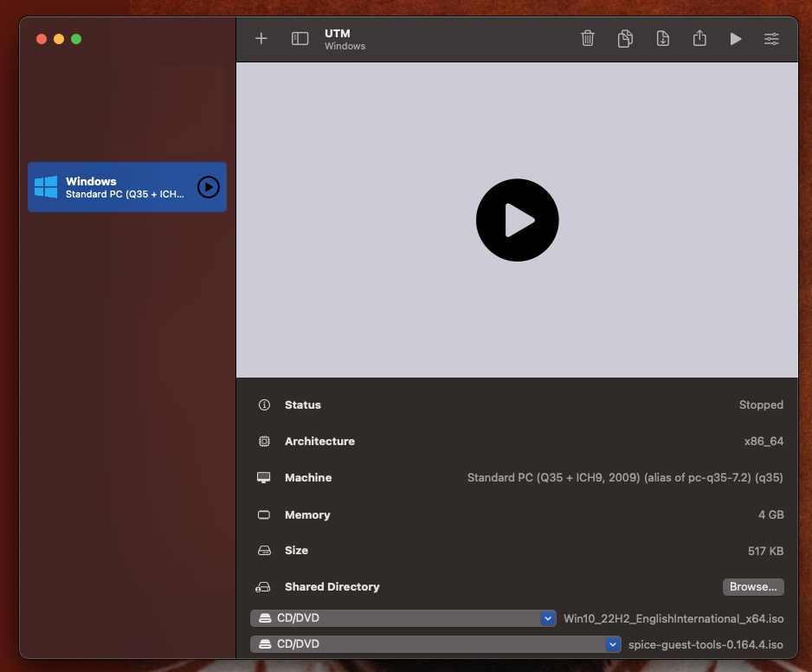Click the Status info icon

tap(264, 404)
